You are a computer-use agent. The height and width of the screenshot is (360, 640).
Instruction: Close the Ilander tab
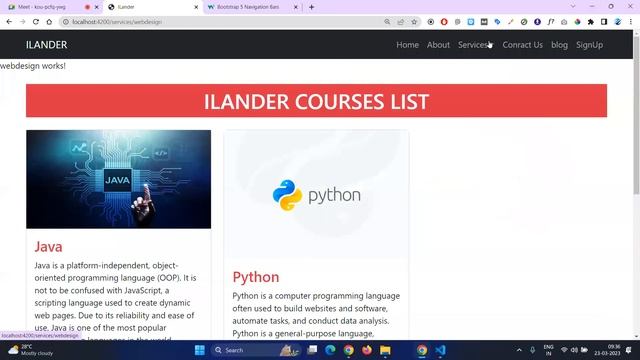point(196,7)
